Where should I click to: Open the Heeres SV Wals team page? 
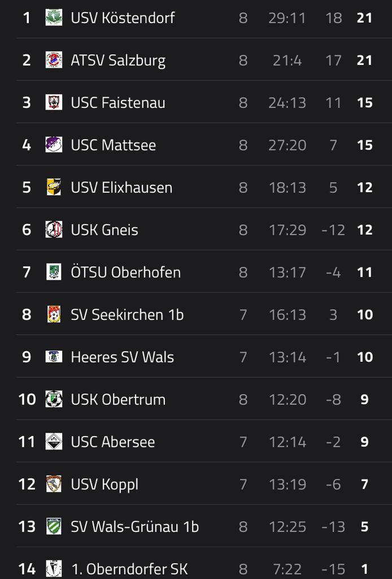point(122,357)
